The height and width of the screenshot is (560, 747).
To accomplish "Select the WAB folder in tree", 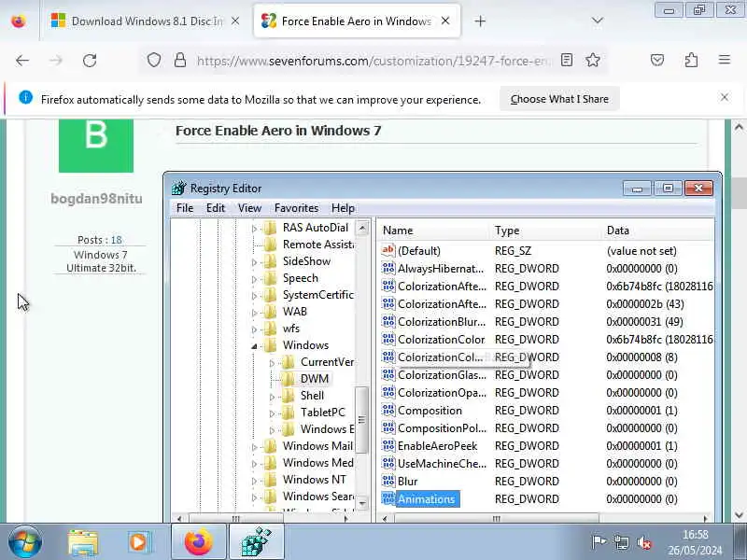I will click(x=295, y=312).
